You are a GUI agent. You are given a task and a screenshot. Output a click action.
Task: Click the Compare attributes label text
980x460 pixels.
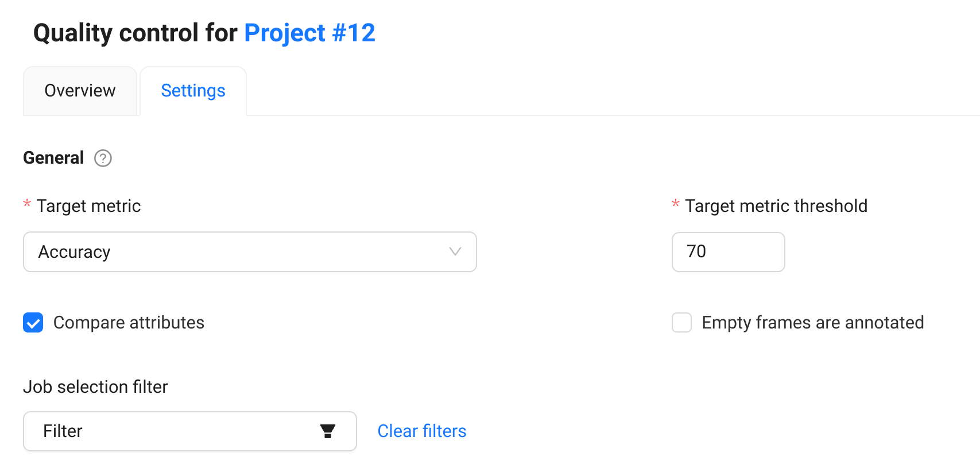pyautogui.click(x=129, y=323)
